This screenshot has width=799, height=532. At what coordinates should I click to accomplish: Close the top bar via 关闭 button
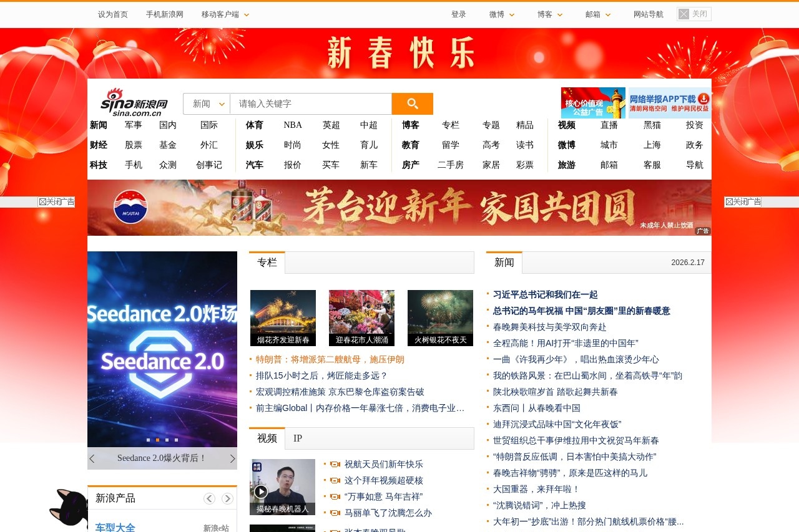694,14
